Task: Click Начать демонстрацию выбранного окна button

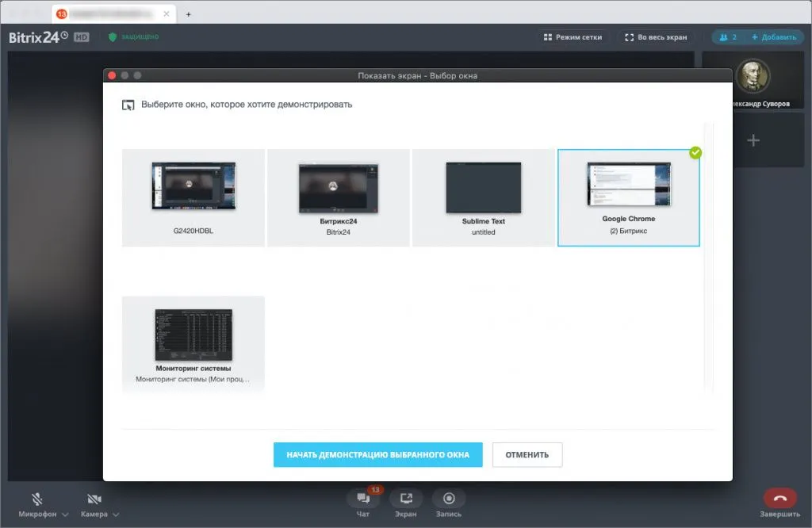Action: (x=377, y=455)
